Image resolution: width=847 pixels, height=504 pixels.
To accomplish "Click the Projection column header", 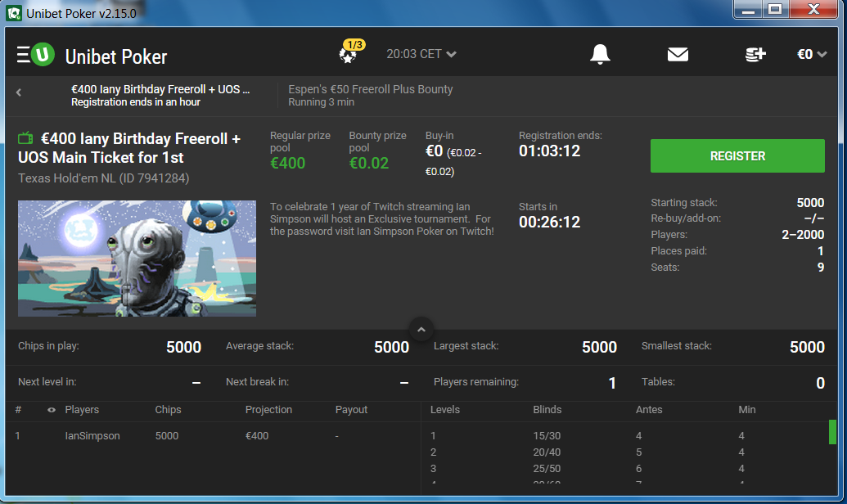I will (x=268, y=409).
